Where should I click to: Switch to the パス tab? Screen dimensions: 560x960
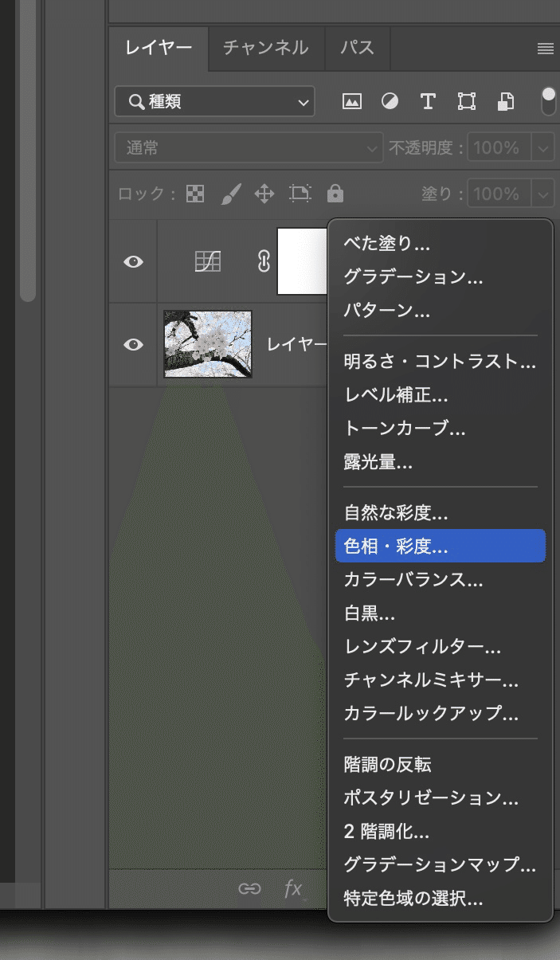(x=357, y=48)
